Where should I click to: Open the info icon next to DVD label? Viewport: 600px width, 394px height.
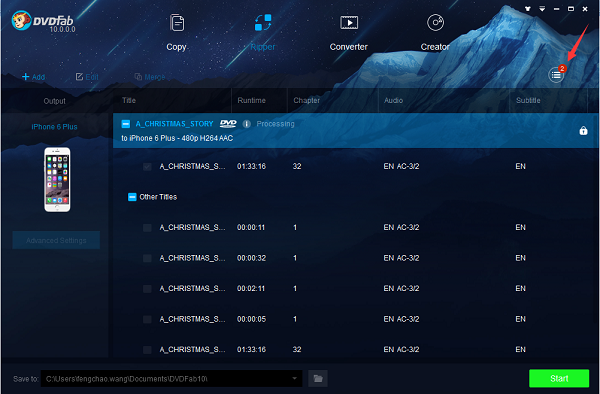point(246,124)
